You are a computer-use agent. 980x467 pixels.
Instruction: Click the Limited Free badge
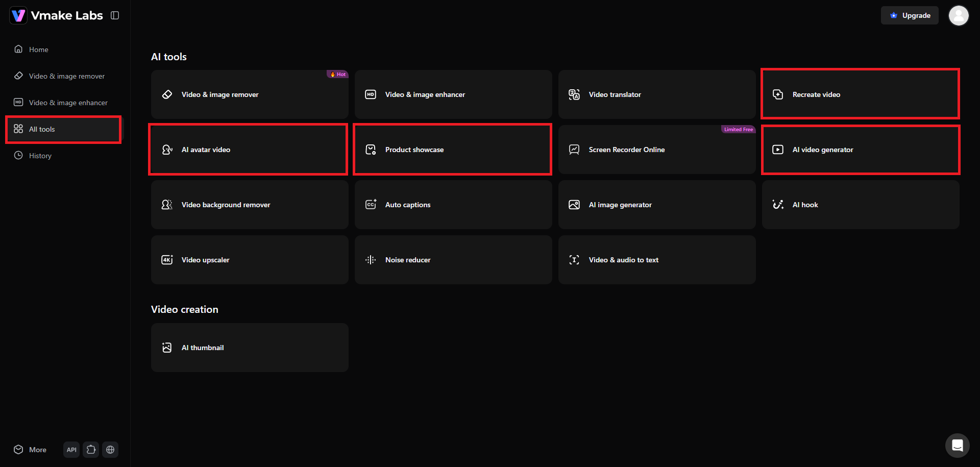(738, 129)
